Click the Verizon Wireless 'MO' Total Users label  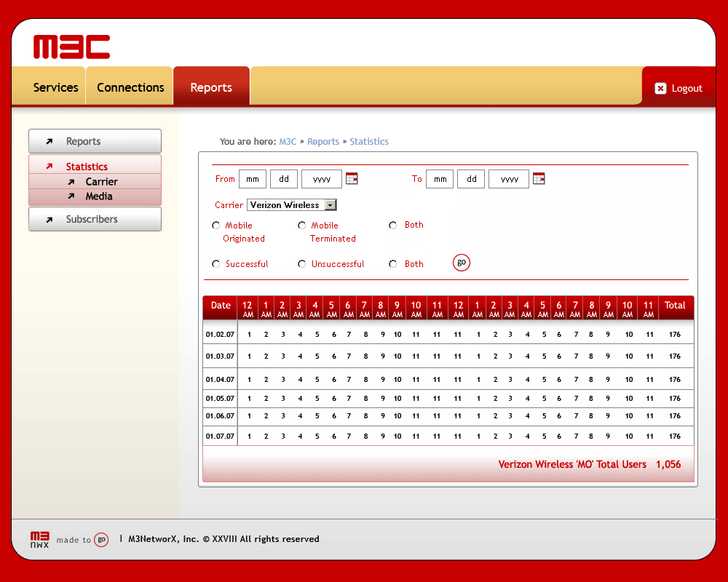click(x=572, y=465)
